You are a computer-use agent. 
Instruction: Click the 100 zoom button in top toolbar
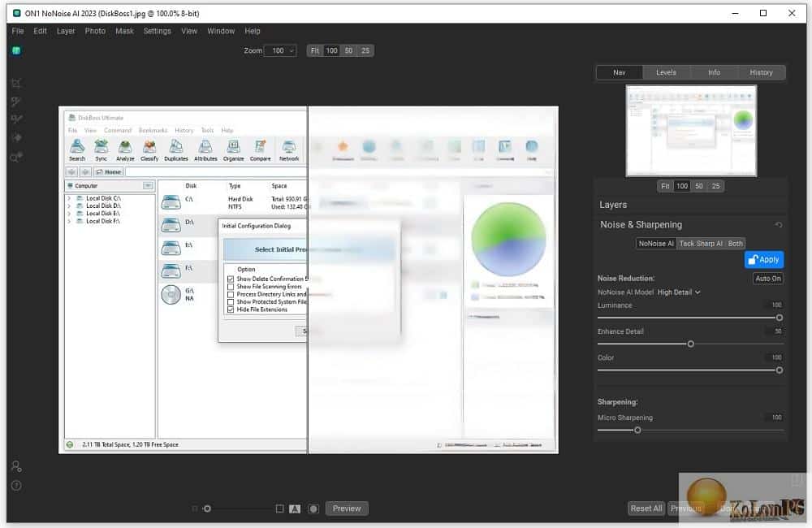coord(332,51)
